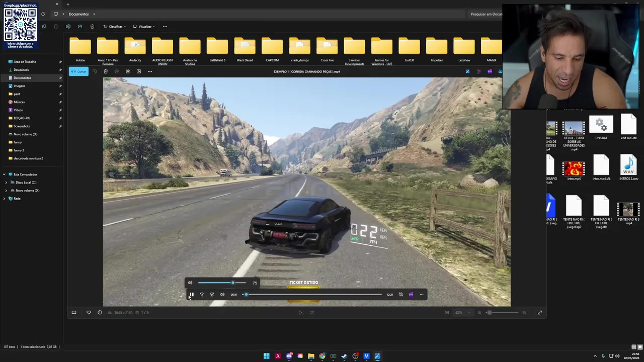The height and width of the screenshot is (362, 644).
Task: Open Photos toolbar See more menu
Action: [x=149, y=71]
